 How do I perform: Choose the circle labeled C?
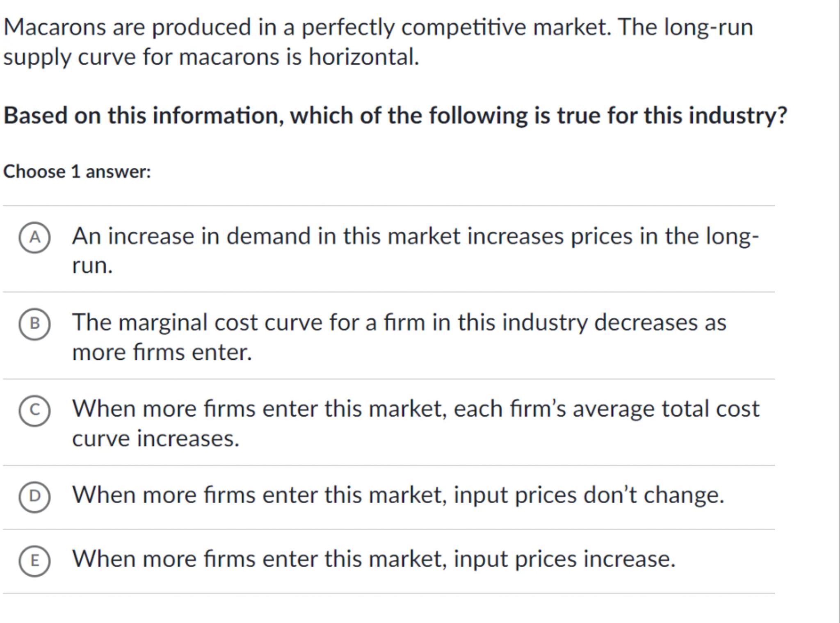pyautogui.click(x=35, y=411)
